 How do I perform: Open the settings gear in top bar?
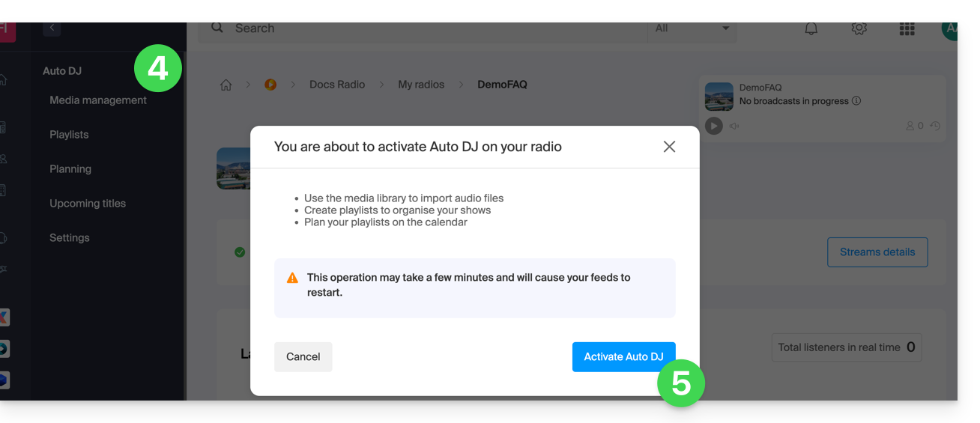[859, 28]
